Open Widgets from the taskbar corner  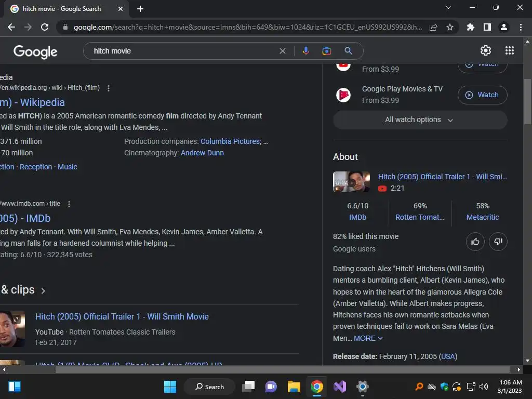(x=15, y=387)
